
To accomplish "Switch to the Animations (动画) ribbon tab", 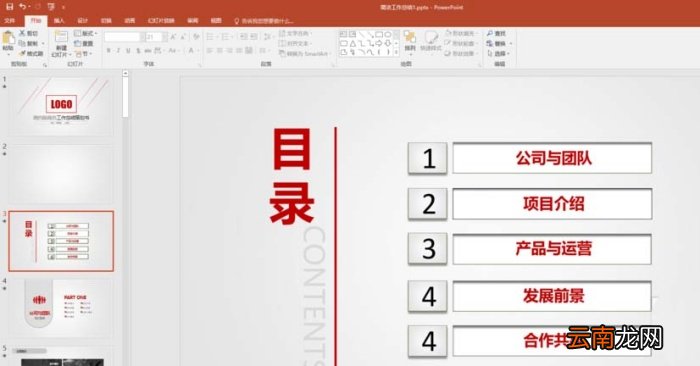I will 129,21.
